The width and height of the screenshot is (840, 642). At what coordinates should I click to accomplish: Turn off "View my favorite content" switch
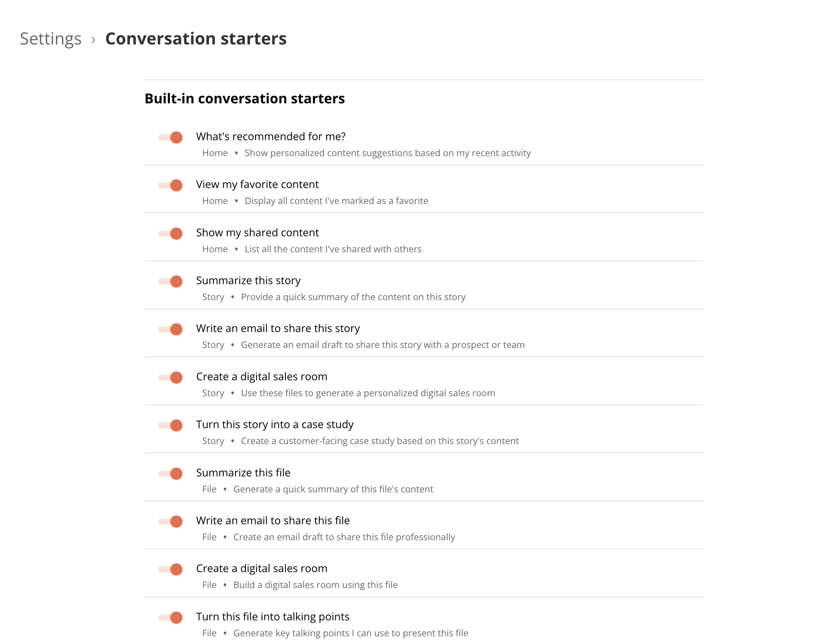pos(170,185)
